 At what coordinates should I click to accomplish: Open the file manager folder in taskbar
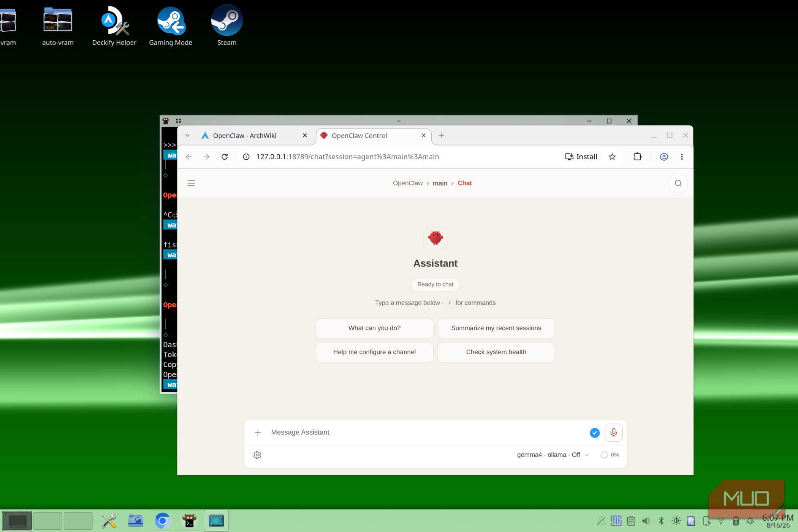pyautogui.click(x=135, y=521)
